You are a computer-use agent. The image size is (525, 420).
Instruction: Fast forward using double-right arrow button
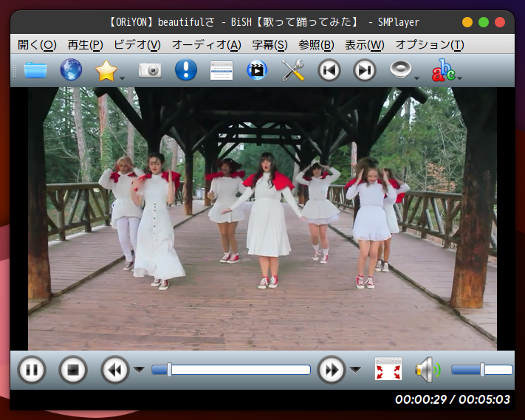tap(332, 370)
